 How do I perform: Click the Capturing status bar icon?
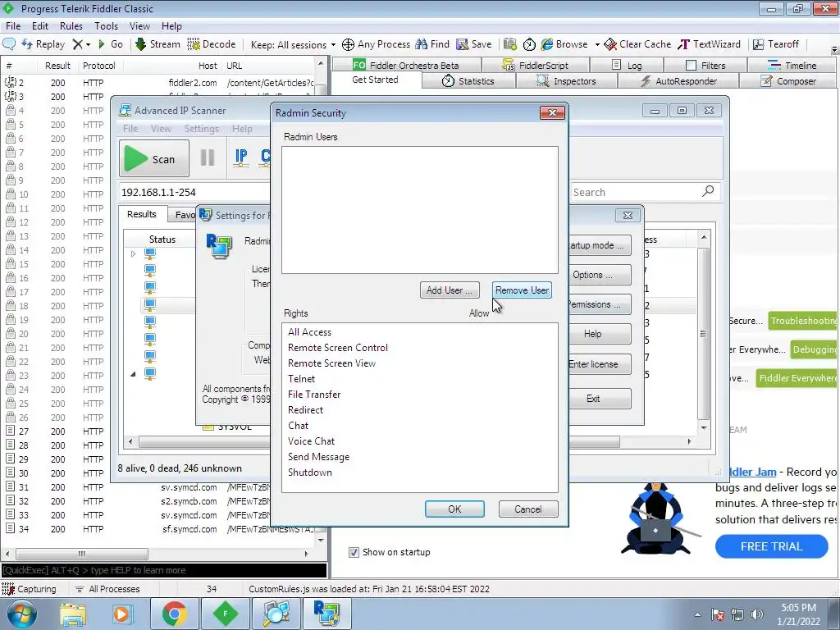click(x=8, y=589)
